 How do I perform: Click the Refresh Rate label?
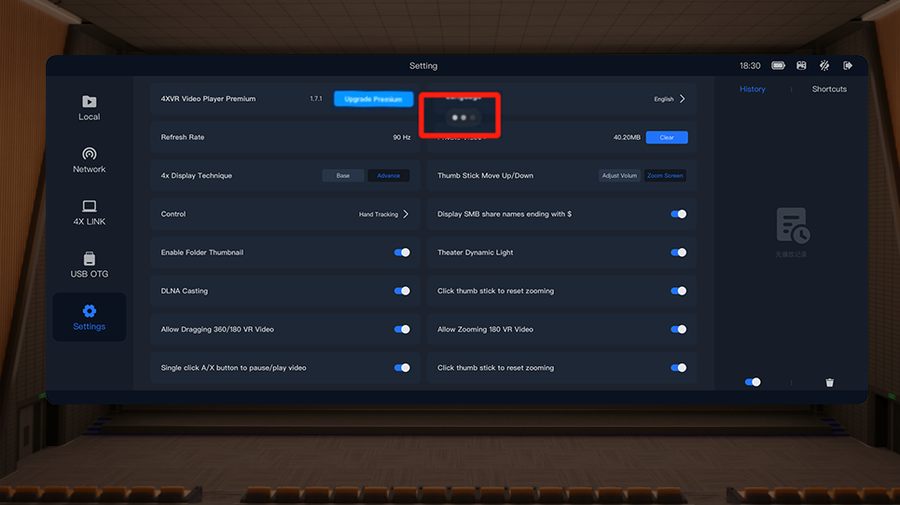183,137
